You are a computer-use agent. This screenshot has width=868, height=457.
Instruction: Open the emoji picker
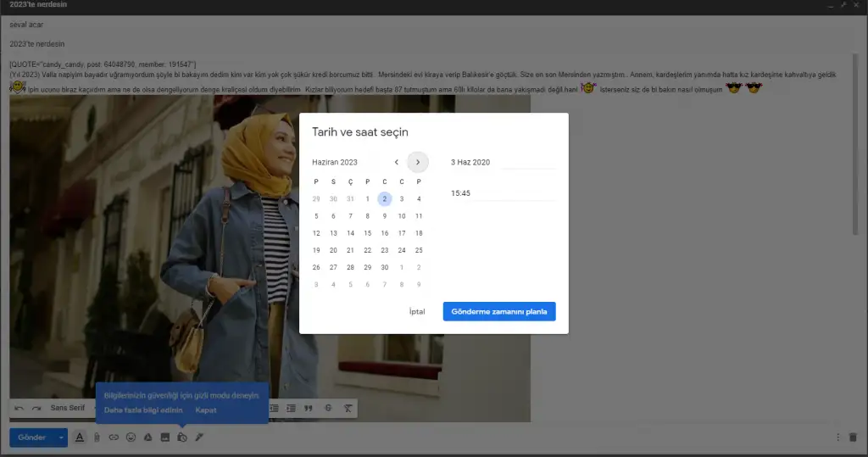pyautogui.click(x=131, y=437)
